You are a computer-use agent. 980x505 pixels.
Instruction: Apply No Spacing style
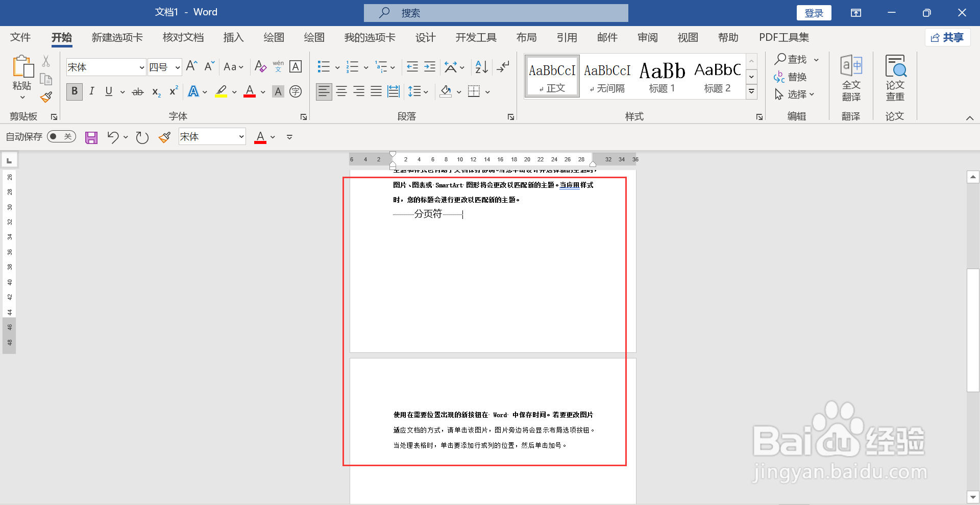(607, 77)
